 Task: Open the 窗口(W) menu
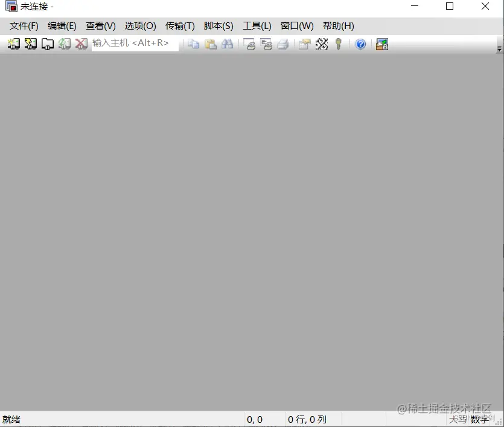[x=297, y=26]
